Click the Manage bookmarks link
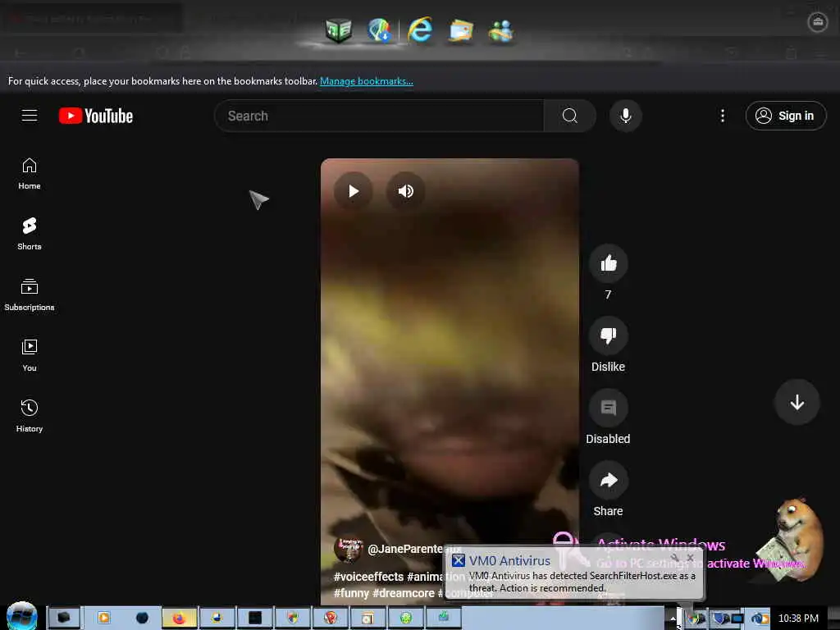The width and height of the screenshot is (840, 630). pos(367,81)
